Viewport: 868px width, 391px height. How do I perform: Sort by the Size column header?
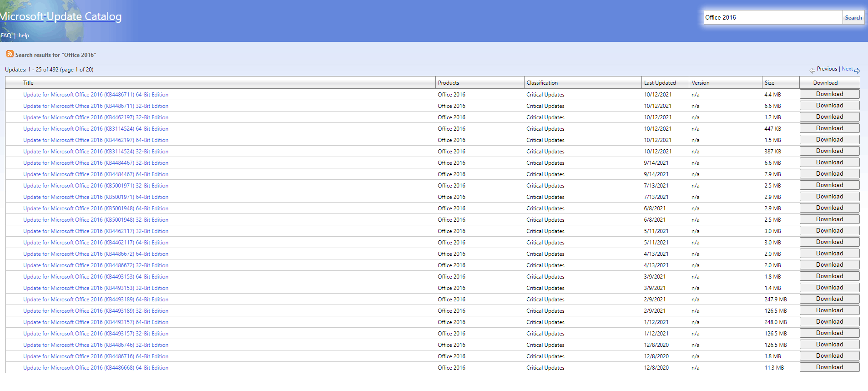point(769,83)
